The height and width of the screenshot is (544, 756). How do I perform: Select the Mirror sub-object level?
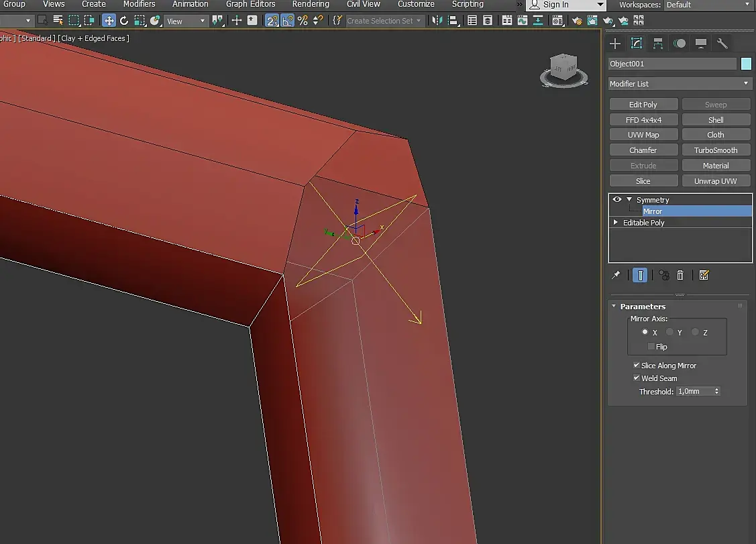point(697,211)
